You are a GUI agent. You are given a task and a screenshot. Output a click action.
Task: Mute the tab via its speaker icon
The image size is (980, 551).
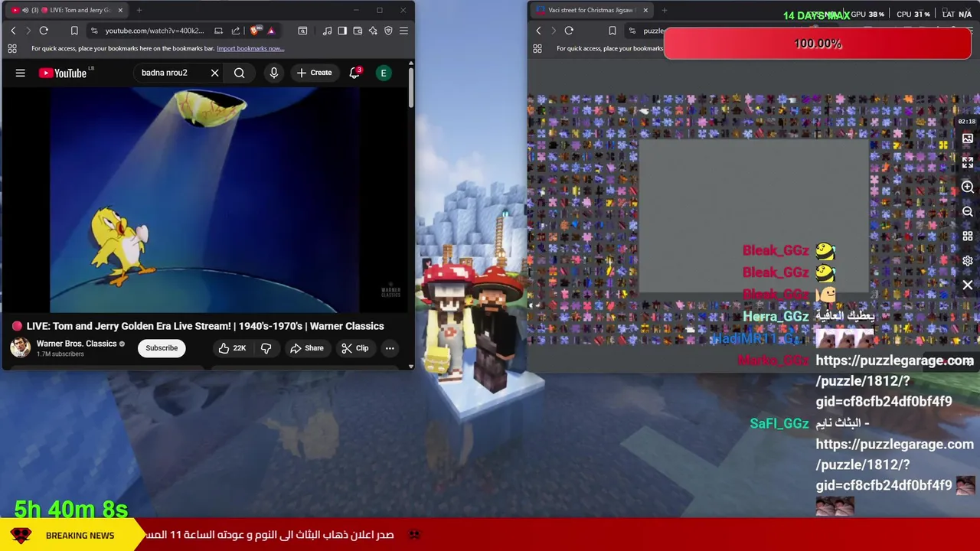25,10
